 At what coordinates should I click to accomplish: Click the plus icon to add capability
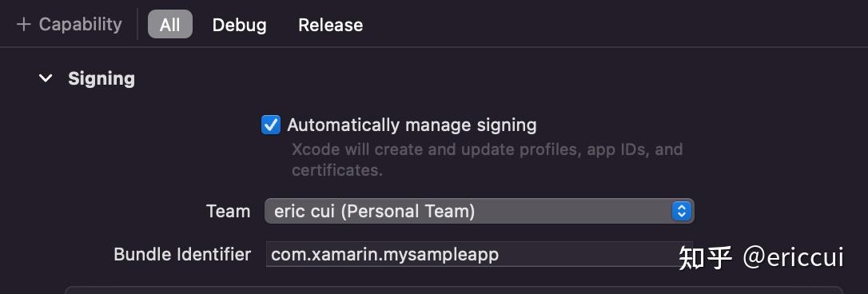click(23, 25)
